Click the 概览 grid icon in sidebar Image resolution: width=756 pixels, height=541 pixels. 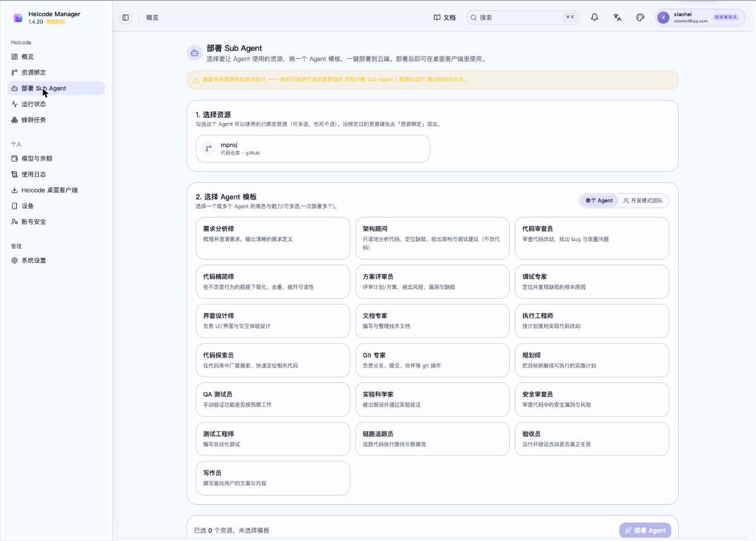click(14, 57)
